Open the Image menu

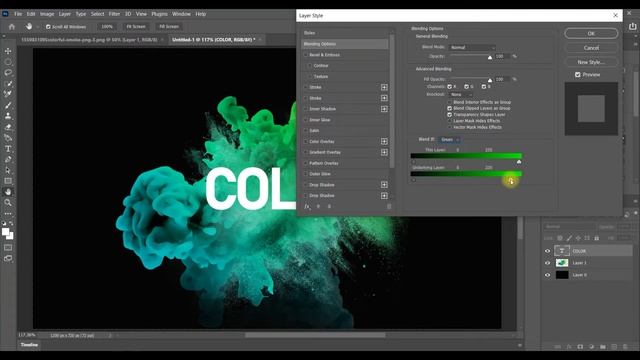coord(47,14)
